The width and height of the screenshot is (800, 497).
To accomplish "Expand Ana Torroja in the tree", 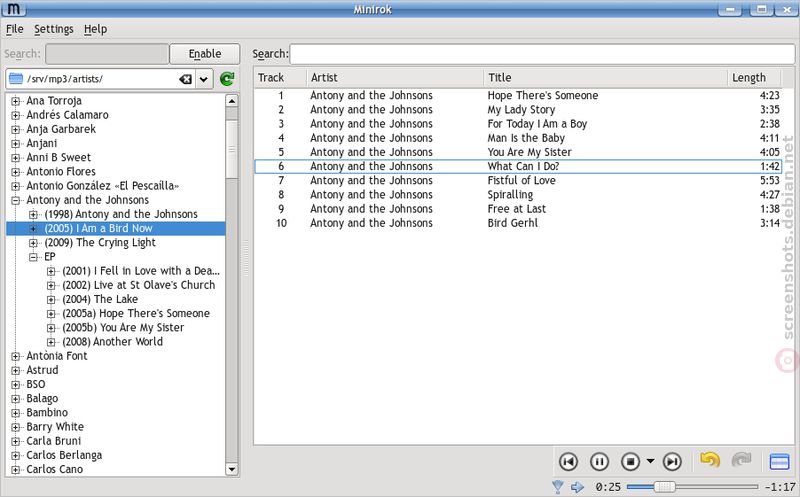I will (15, 101).
